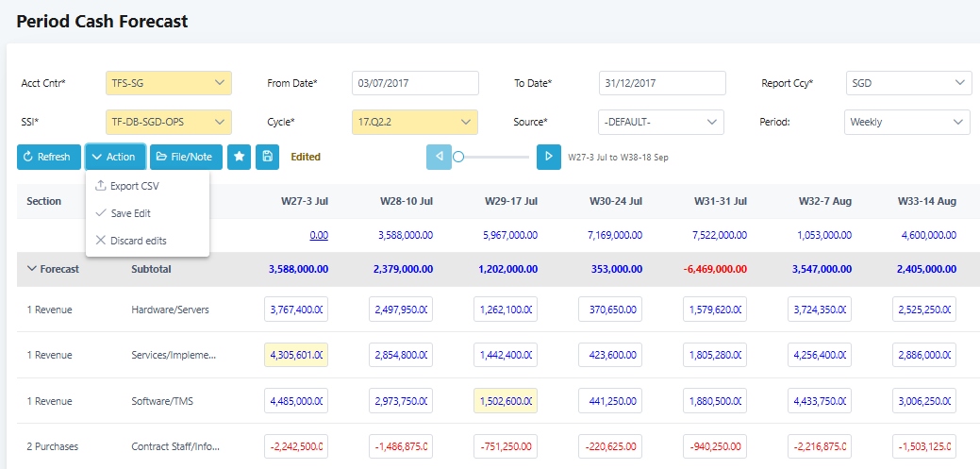This screenshot has width=980, height=469.
Task: Click the period range slider handle
Action: click(458, 157)
